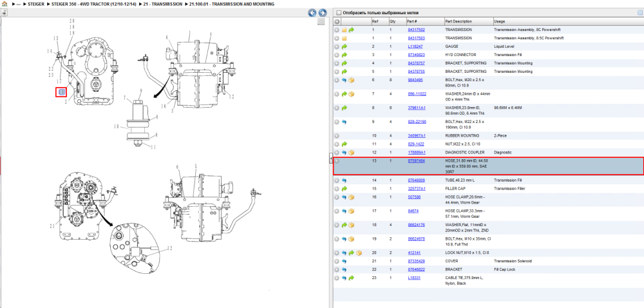Click the plus icon in the parts table header
The image size is (644, 308).
click(337, 21)
